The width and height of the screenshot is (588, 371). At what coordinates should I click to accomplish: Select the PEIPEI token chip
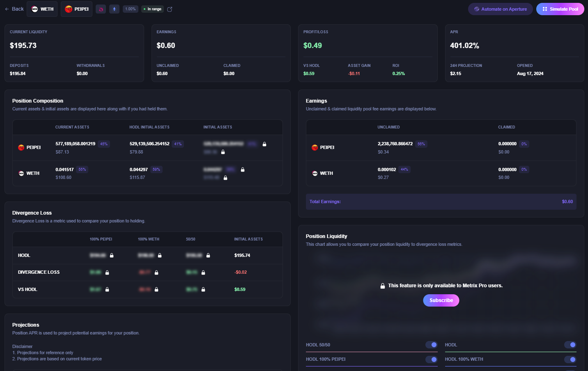tap(77, 9)
